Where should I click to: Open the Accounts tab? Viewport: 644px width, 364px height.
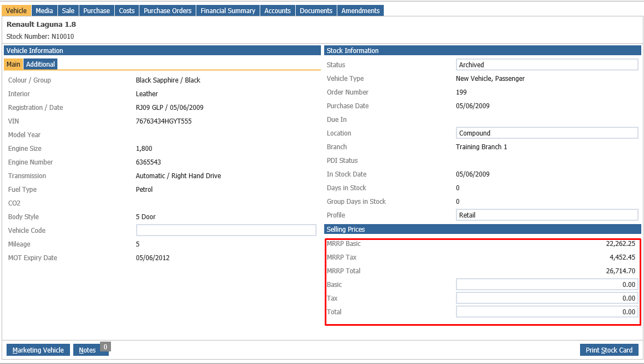(x=278, y=11)
